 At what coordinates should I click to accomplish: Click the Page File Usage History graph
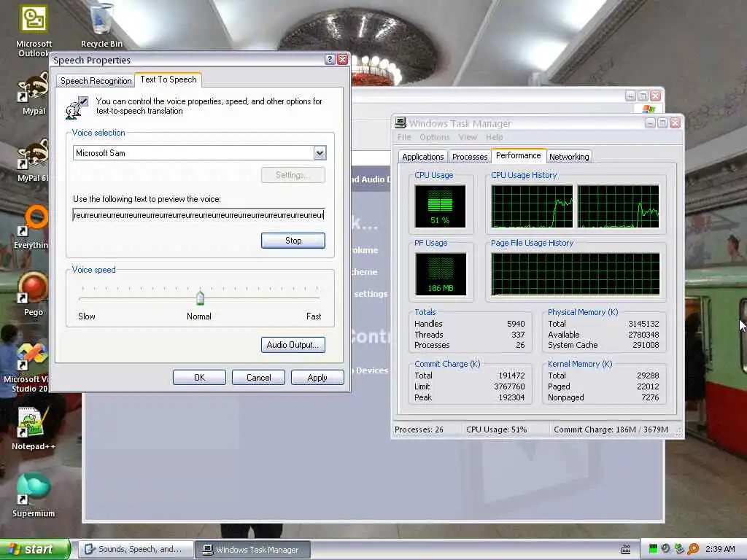click(576, 274)
